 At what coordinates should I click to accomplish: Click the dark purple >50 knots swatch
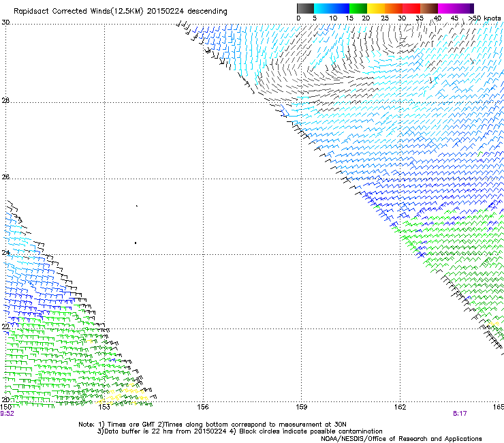pos(472,8)
